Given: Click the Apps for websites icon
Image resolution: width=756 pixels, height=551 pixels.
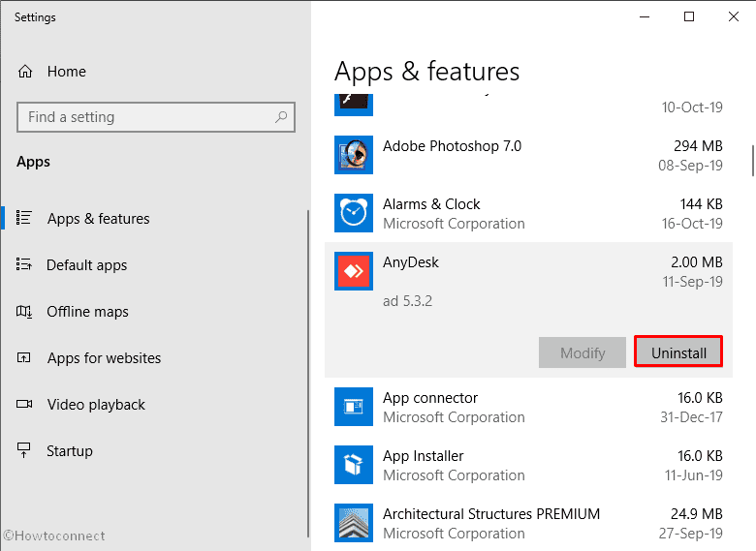Looking at the screenshot, I should click(x=23, y=357).
